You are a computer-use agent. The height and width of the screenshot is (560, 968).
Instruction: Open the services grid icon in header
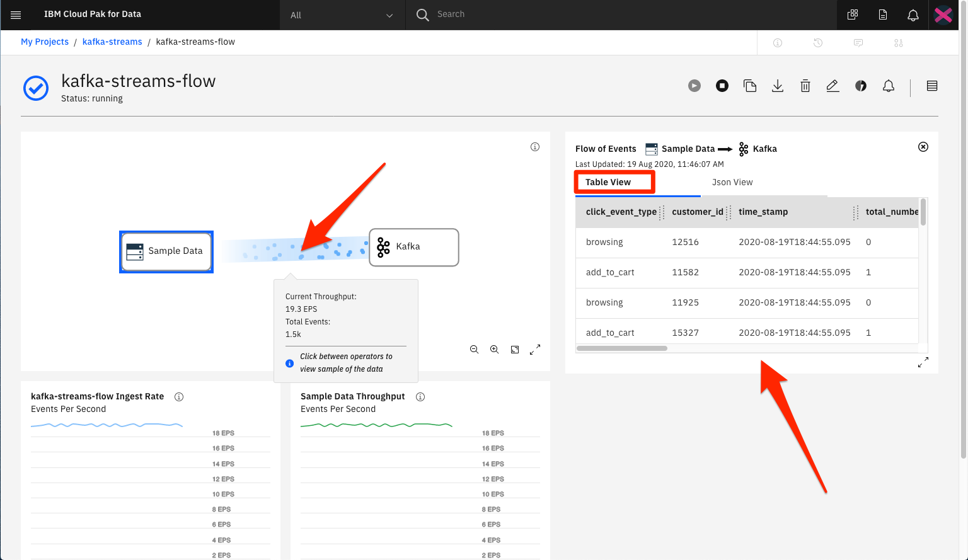point(853,14)
